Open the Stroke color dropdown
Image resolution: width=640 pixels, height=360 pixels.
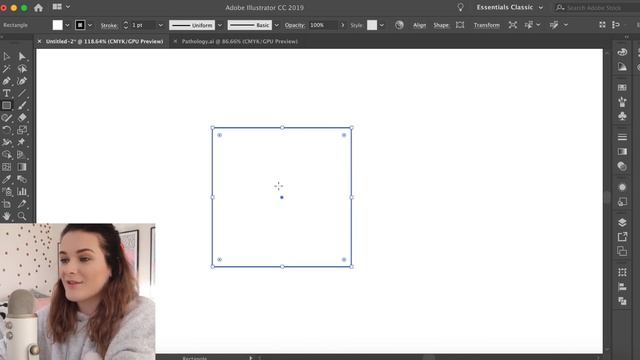(x=90, y=25)
